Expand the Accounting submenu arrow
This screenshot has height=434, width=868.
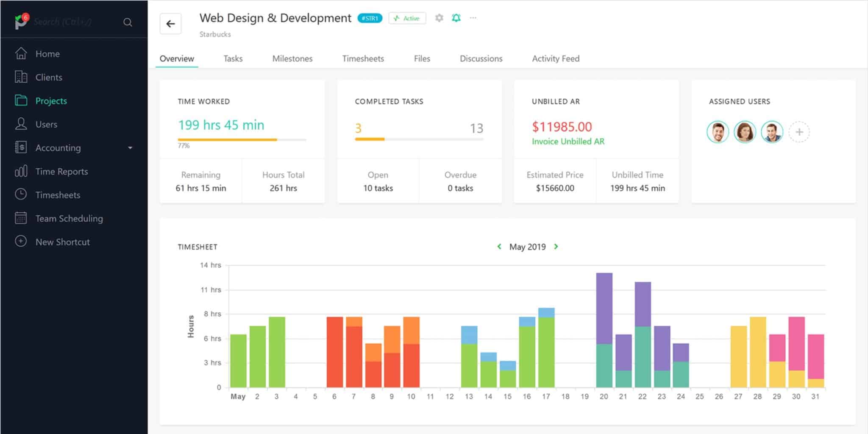pyautogui.click(x=130, y=148)
